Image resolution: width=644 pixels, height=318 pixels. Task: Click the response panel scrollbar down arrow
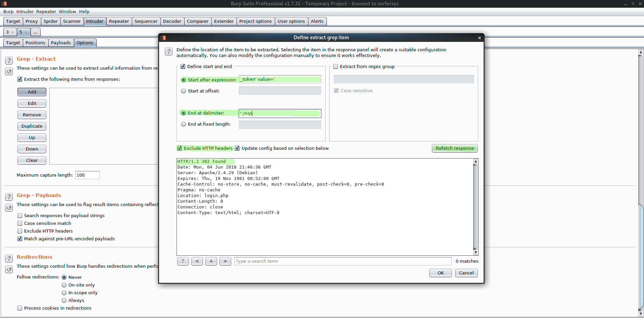point(476,252)
